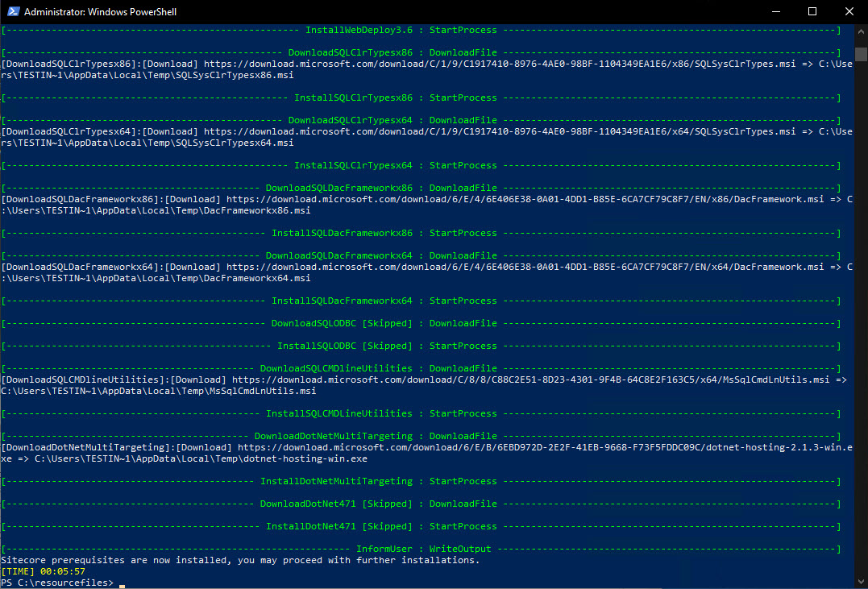Click the 'InstallSQLDacFrameworkx64 : StartProcess' header

(421, 301)
